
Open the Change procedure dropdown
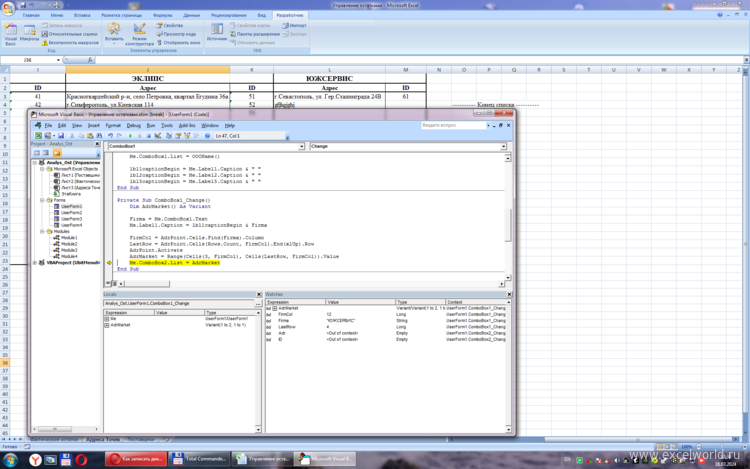pyautogui.click(x=503, y=146)
